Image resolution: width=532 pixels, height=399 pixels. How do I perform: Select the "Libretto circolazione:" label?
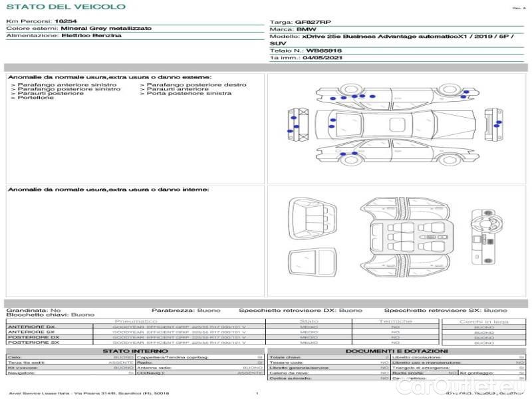click(x=416, y=357)
